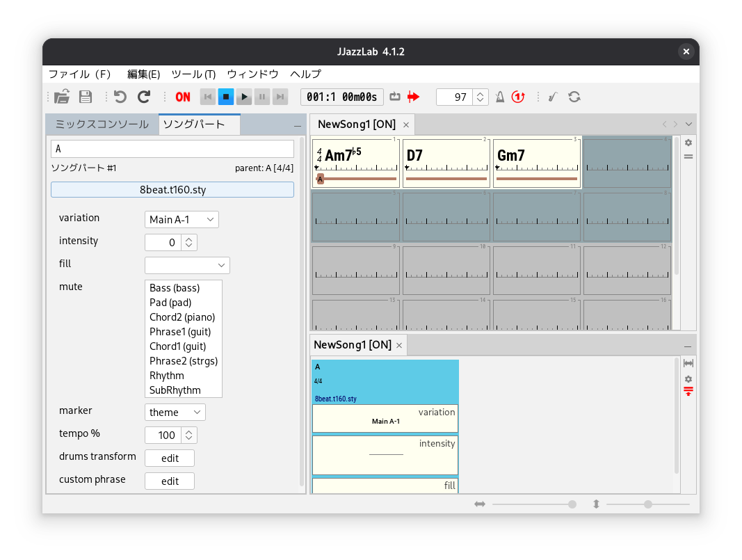Click the section A marker in bar 1

point(321,179)
